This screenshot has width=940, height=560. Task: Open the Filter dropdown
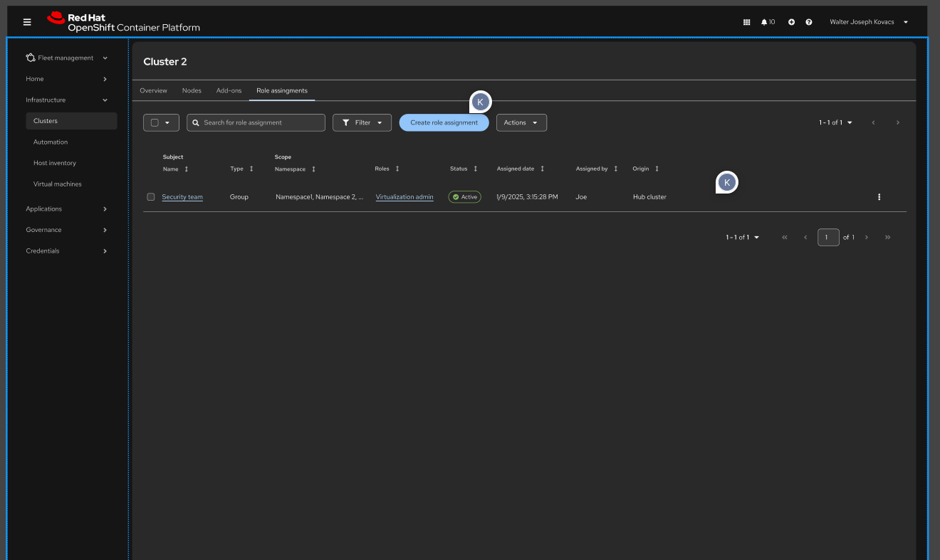pos(362,123)
